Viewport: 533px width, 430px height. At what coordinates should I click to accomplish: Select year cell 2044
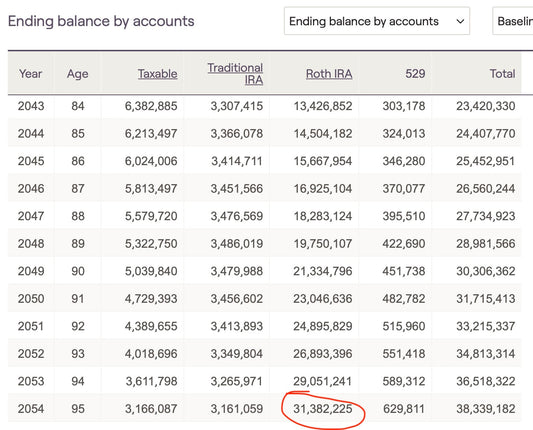[x=31, y=134]
